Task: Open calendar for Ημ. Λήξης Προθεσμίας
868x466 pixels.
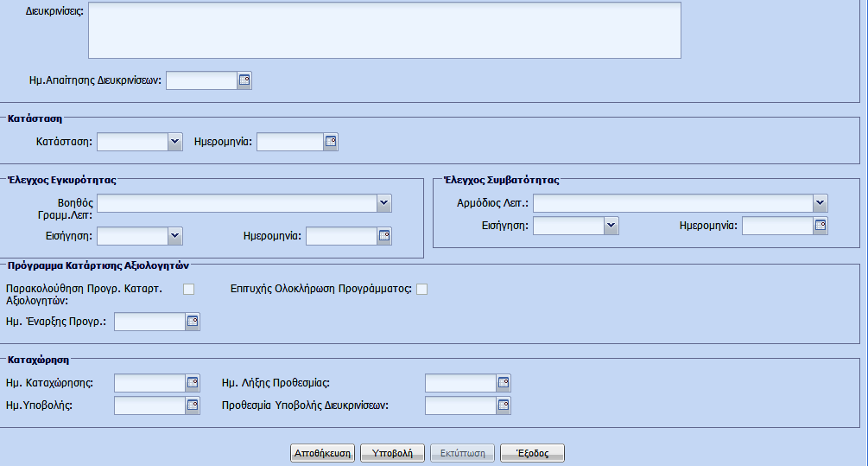Action: click(x=504, y=383)
